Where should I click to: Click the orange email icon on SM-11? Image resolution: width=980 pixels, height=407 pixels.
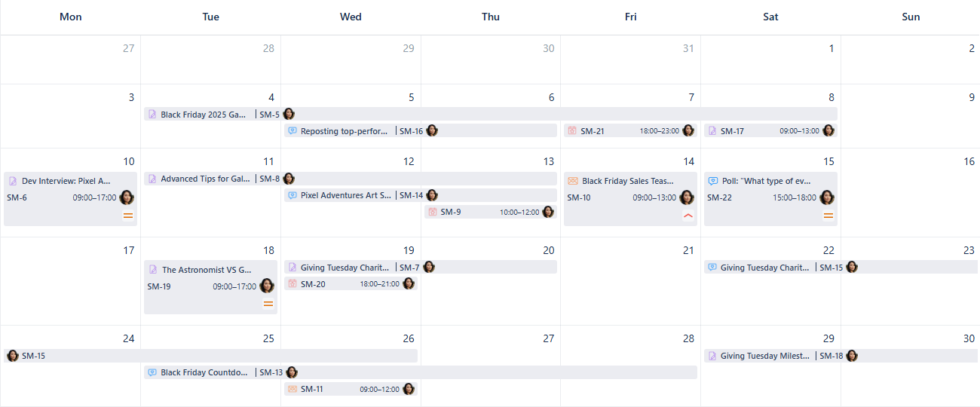coord(292,389)
